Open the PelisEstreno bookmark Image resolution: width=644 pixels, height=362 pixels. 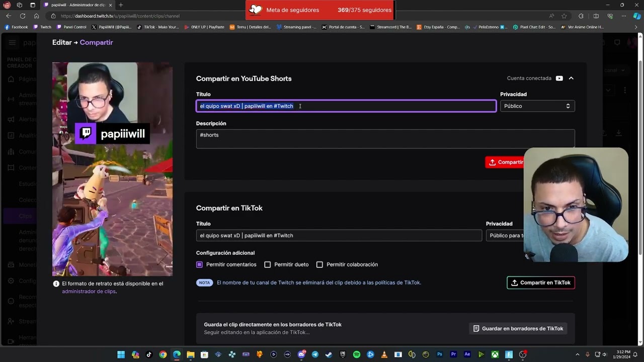coord(487,27)
